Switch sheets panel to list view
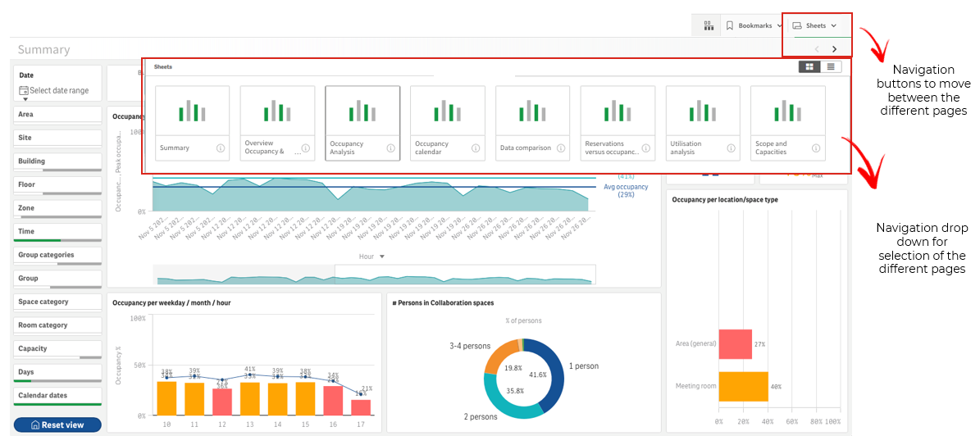This screenshot has width=980, height=436. pyautogui.click(x=831, y=66)
